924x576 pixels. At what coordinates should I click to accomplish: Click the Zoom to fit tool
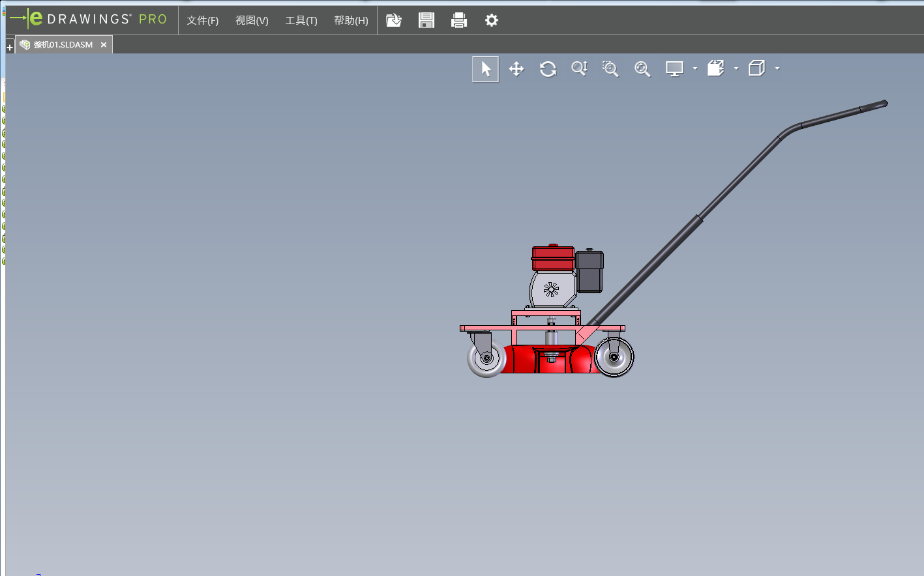click(x=642, y=69)
